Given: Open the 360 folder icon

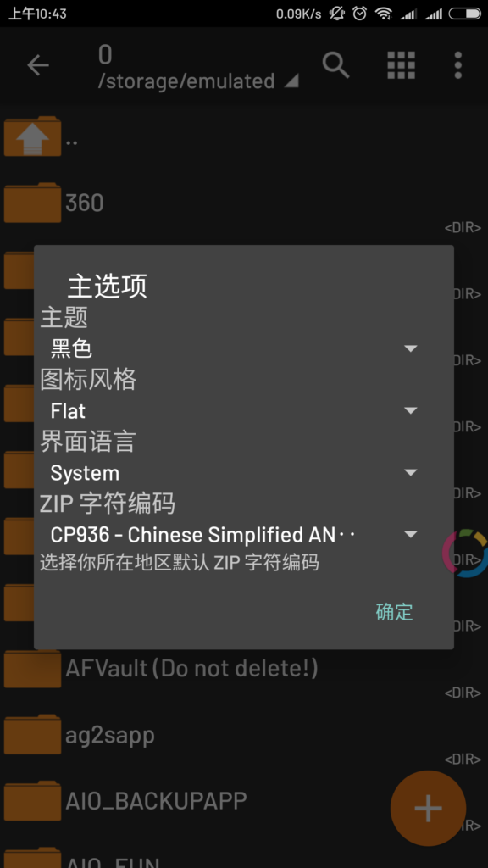Looking at the screenshot, I should [x=32, y=203].
